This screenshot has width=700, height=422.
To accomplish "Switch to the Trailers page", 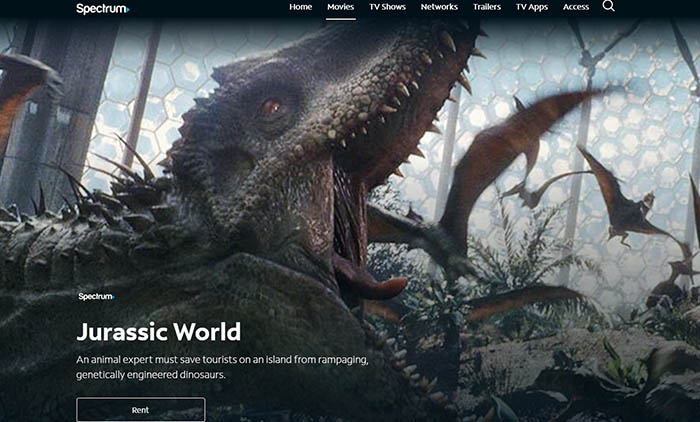I will point(487,7).
